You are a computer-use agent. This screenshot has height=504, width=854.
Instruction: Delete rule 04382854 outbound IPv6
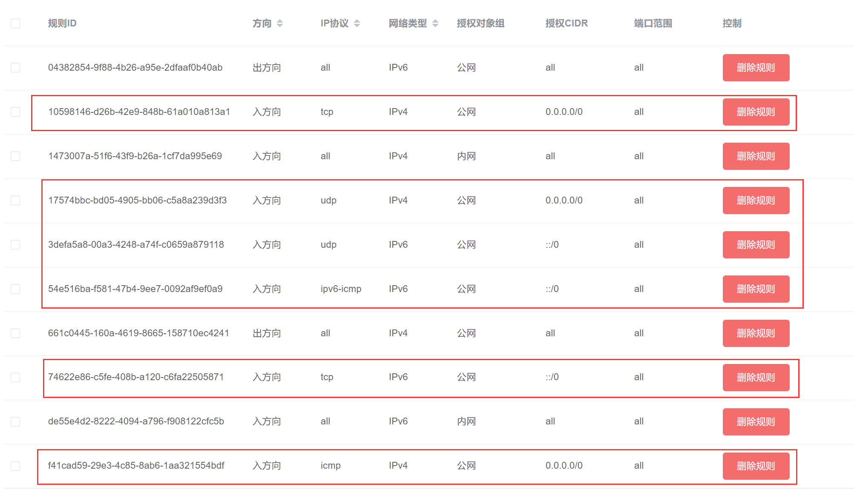[756, 68]
